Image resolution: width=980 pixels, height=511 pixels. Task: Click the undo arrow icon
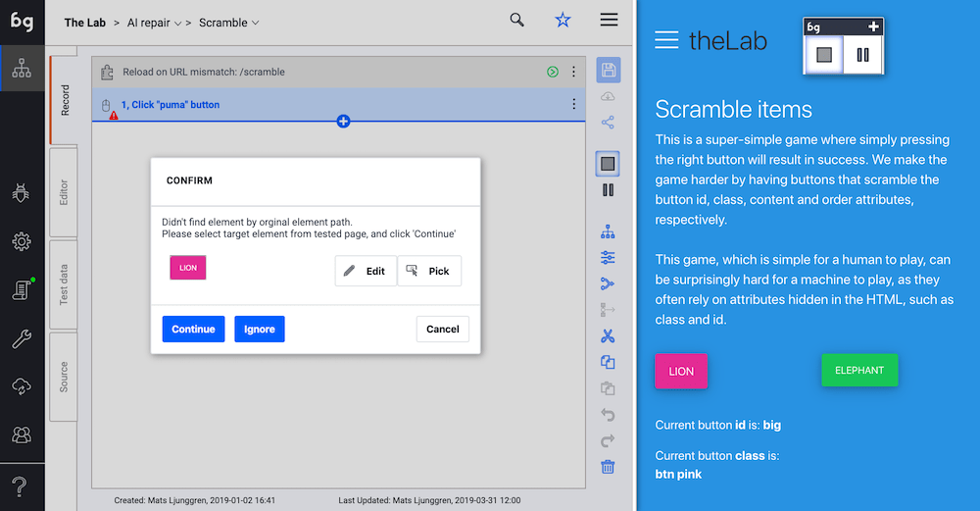(x=608, y=415)
